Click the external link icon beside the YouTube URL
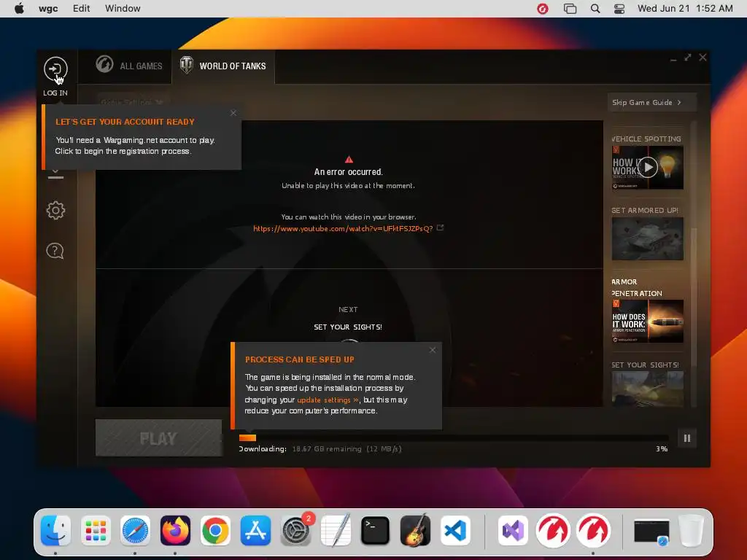747x560 pixels. point(440,227)
